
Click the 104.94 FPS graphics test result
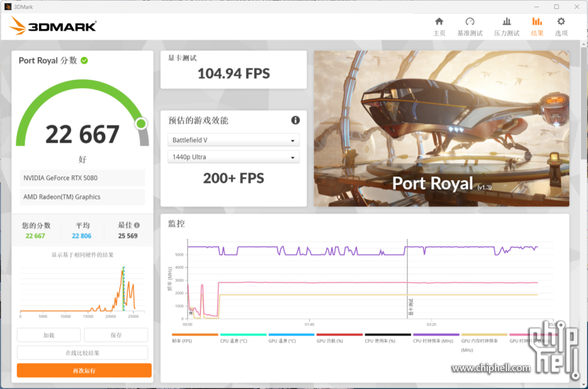tap(233, 73)
